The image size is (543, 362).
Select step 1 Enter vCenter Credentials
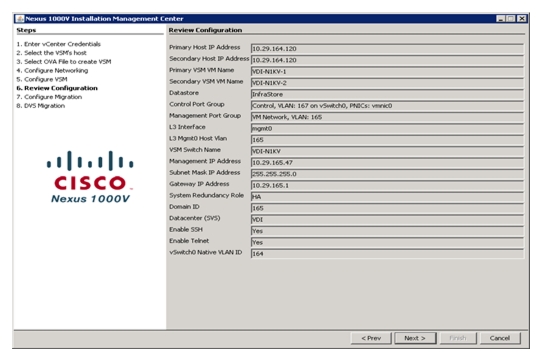point(59,44)
